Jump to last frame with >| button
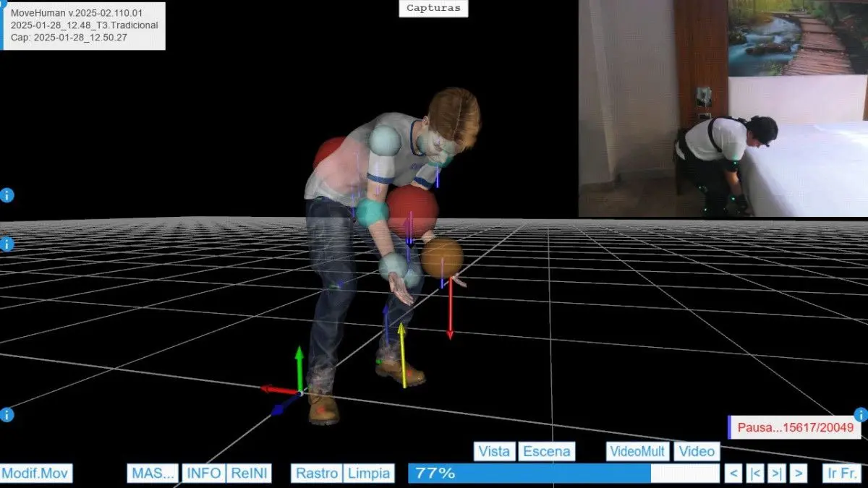 pos(777,474)
